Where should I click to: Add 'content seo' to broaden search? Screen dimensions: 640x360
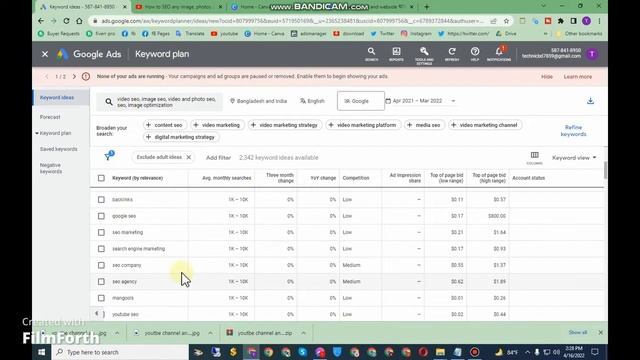coord(164,125)
